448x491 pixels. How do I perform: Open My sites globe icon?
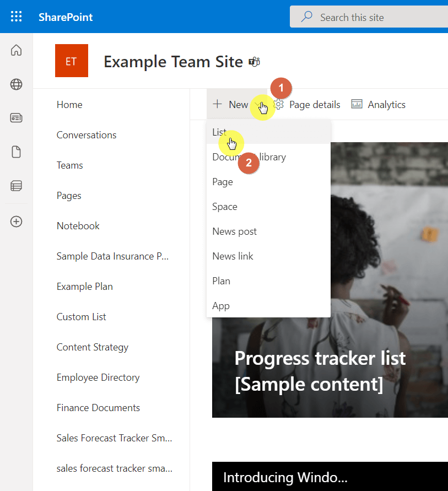point(17,84)
